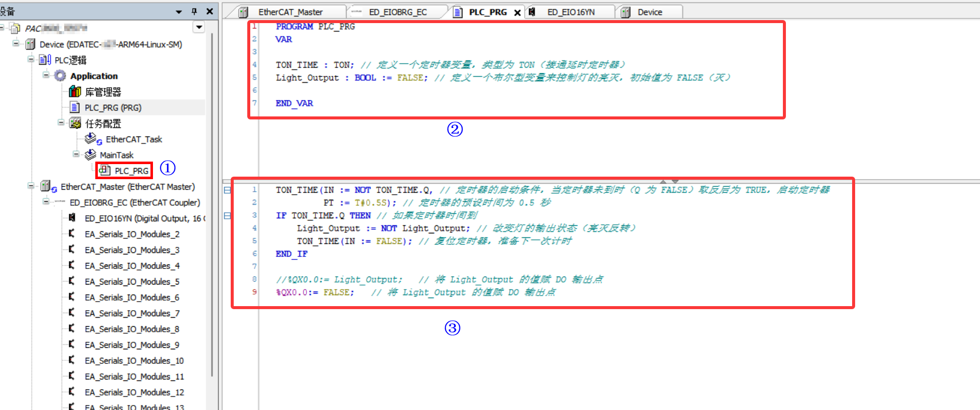The width and height of the screenshot is (980, 410).
Task: Select PLC_PRG call under MainTask
Action: 131,171
